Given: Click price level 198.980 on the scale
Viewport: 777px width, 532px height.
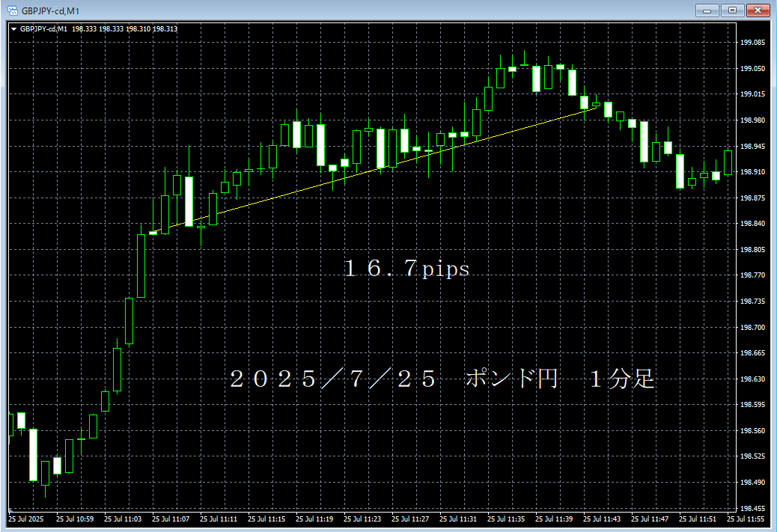Looking at the screenshot, I should 752,120.
